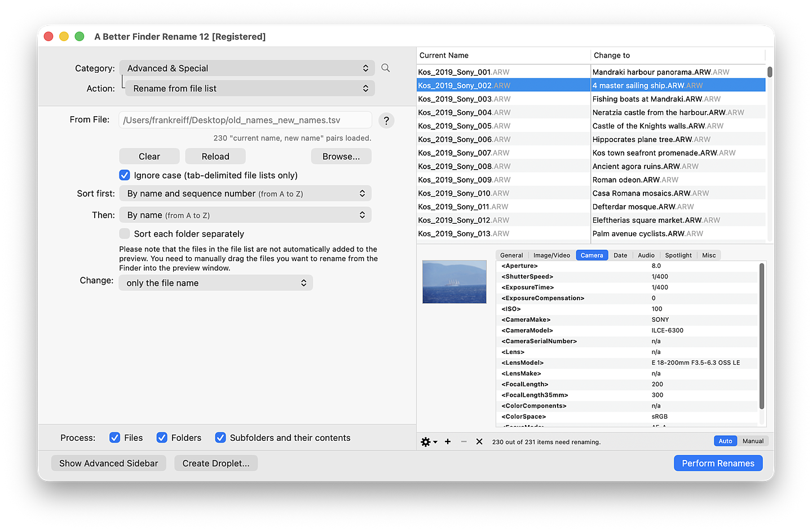This screenshot has height=531, width=812.
Task: Open the question mark help button
Action: pyautogui.click(x=386, y=120)
